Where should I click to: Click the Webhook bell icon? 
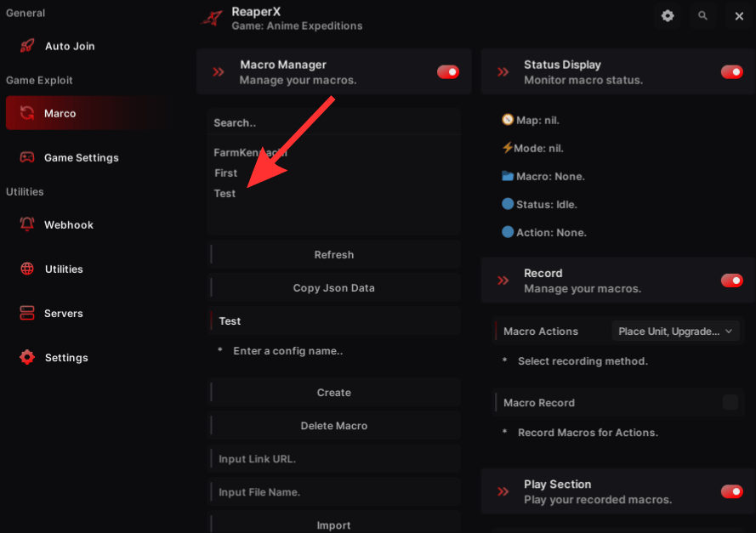click(x=27, y=224)
